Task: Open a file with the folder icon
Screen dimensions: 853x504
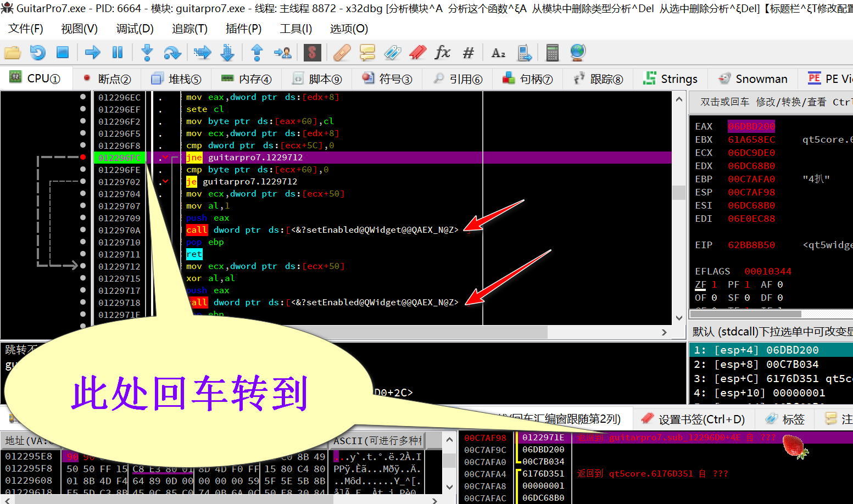Action: (x=13, y=53)
